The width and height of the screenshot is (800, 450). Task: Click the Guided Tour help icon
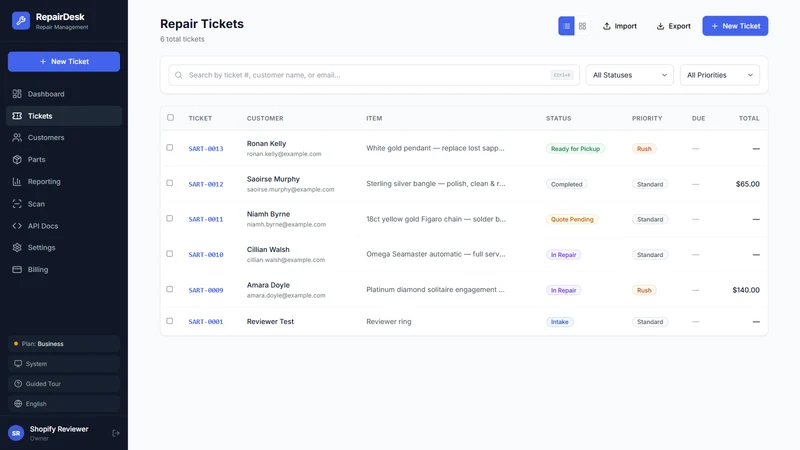click(x=18, y=384)
